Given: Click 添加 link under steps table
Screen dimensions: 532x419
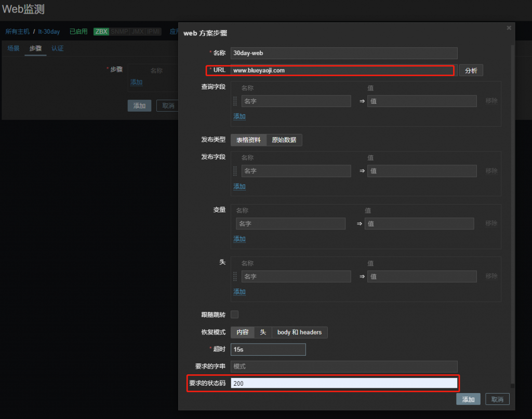Looking at the screenshot, I should click(x=137, y=82).
